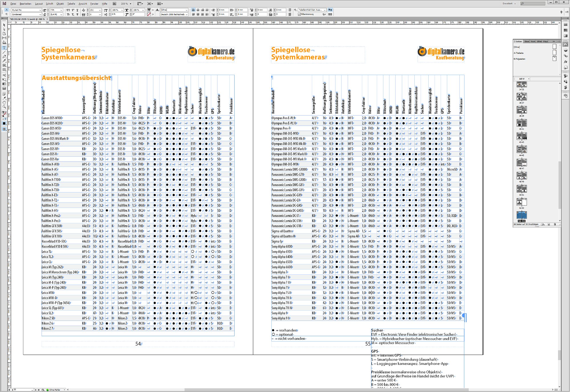Open the Erweitert workspace switcher
Image resolution: width=570 pixels, height=392 pixels.
[509, 4]
